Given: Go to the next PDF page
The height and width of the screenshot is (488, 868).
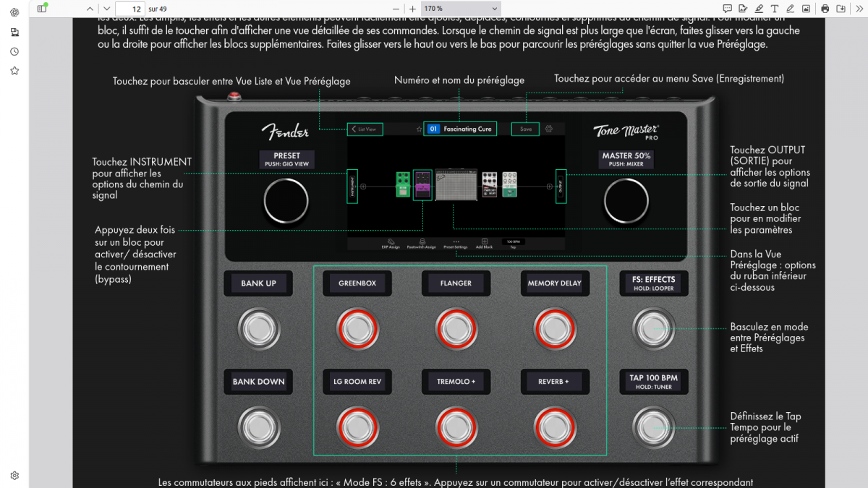Looking at the screenshot, I should (106, 9).
